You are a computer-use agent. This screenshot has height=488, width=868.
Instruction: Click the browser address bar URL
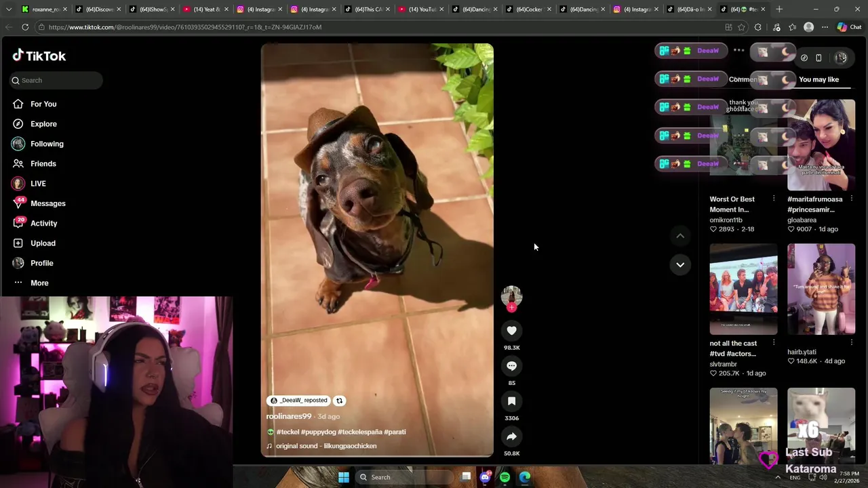pyautogui.click(x=185, y=27)
